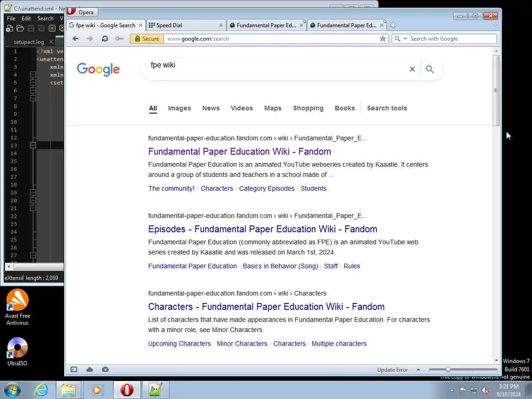Expand the arrow next to Update Error
This screenshot has width=532, height=399.
point(418,369)
